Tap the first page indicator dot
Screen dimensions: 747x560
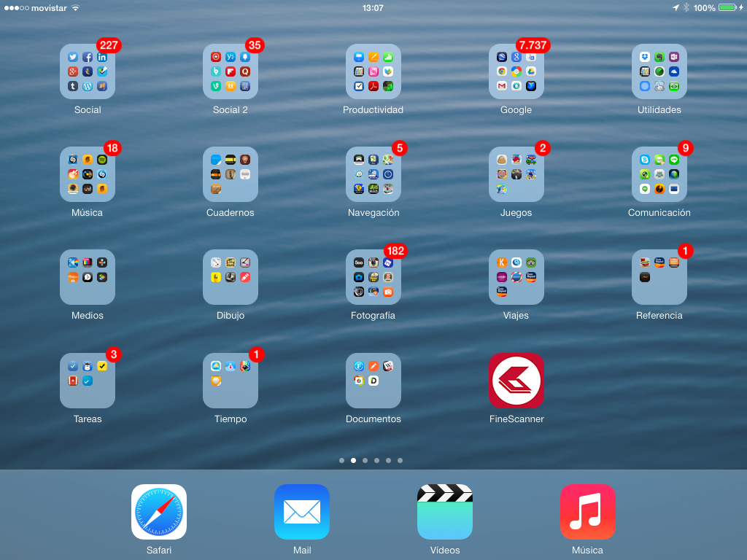(341, 461)
